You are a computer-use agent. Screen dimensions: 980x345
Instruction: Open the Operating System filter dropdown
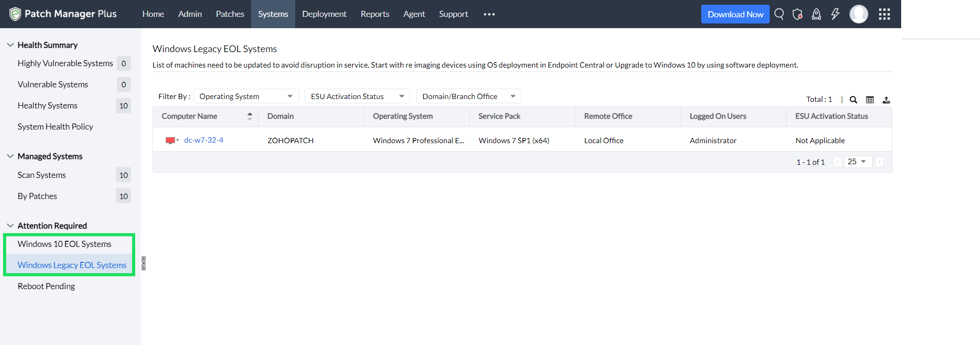coord(246,96)
